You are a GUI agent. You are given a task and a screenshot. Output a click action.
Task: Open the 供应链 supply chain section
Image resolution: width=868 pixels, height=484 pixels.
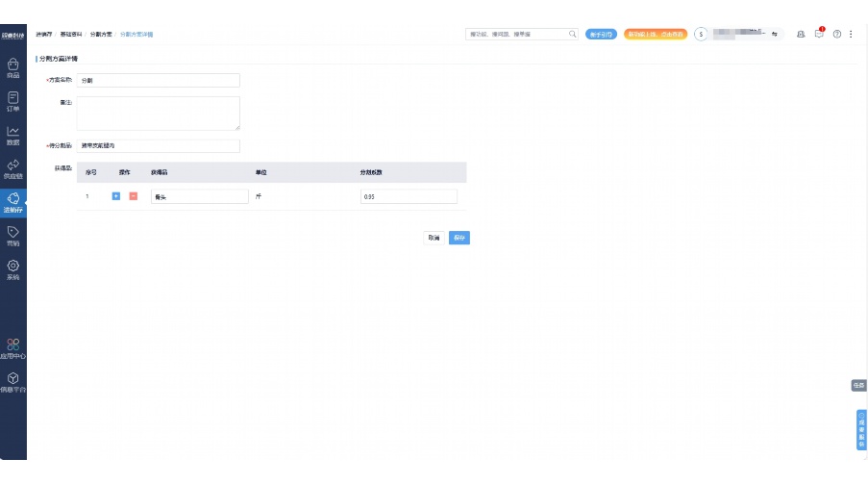tap(13, 168)
